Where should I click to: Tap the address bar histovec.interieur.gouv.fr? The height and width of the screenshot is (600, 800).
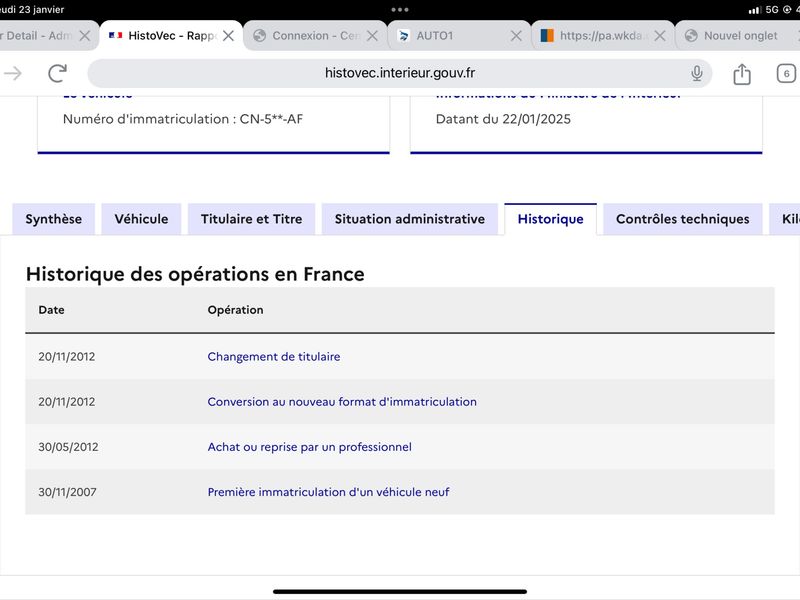coord(399,73)
